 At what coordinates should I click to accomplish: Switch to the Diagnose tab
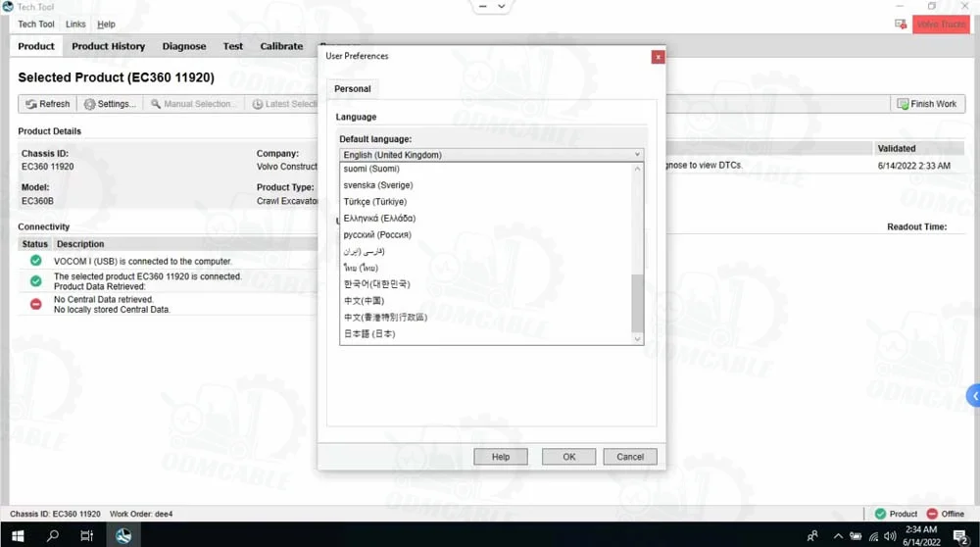coord(184,46)
